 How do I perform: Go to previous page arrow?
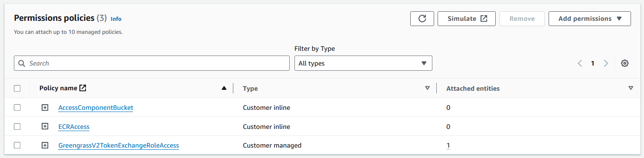coord(580,63)
